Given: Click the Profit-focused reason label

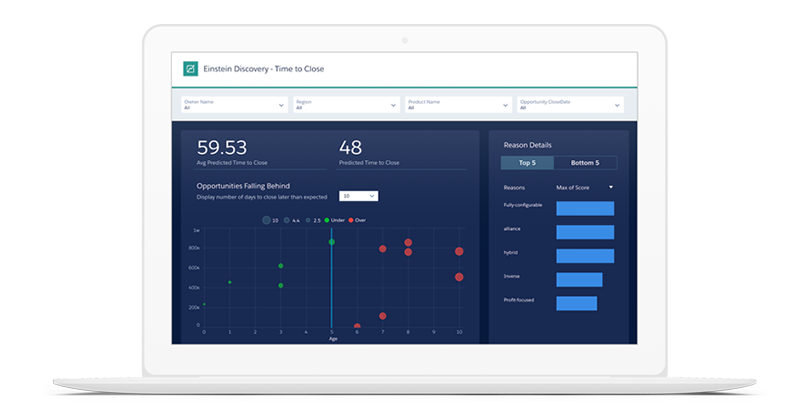Looking at the screenshot, I should 519,300.
